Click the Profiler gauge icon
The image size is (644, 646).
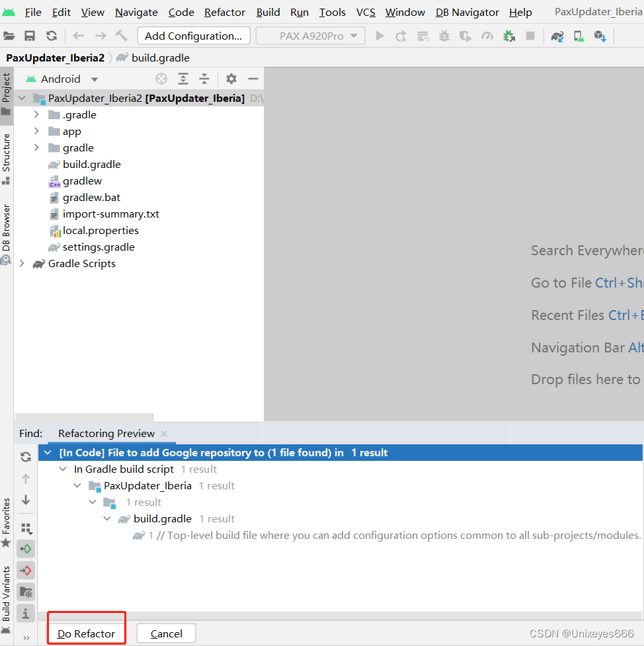tap(487, 36)
